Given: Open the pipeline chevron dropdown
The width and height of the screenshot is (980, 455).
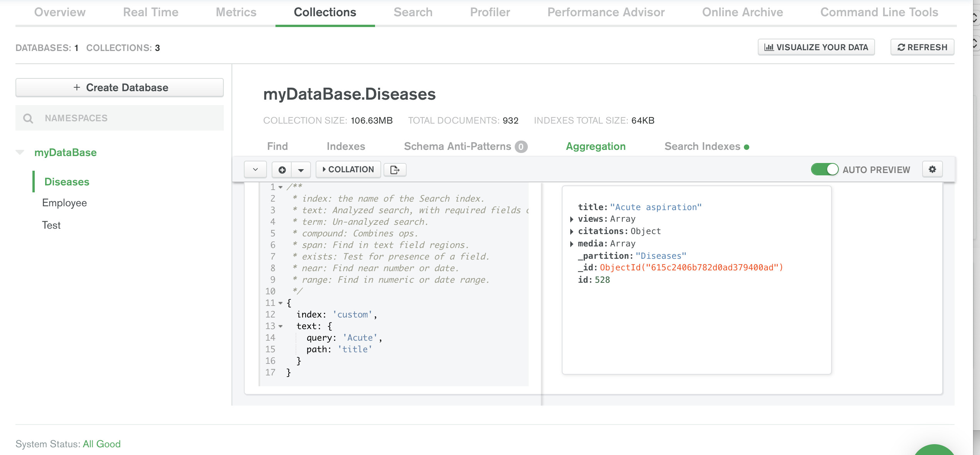Looking at the screenshot, I should pyautogui.click(x=255, y=170).
